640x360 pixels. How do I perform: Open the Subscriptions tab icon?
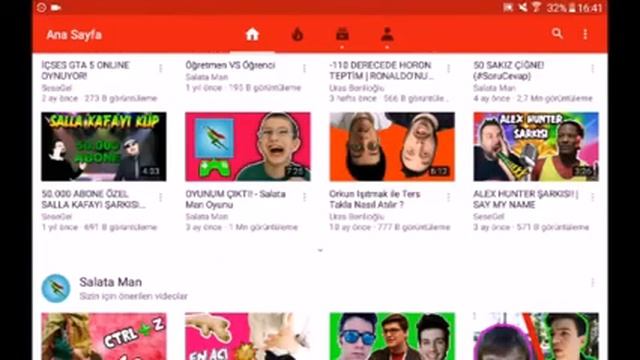(342, 35)
